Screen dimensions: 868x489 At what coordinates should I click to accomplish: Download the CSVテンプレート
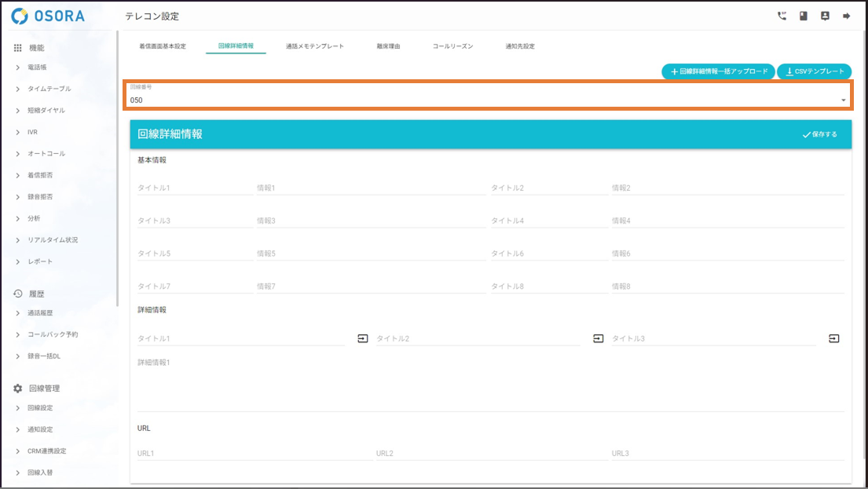click(x=815, y=71)
